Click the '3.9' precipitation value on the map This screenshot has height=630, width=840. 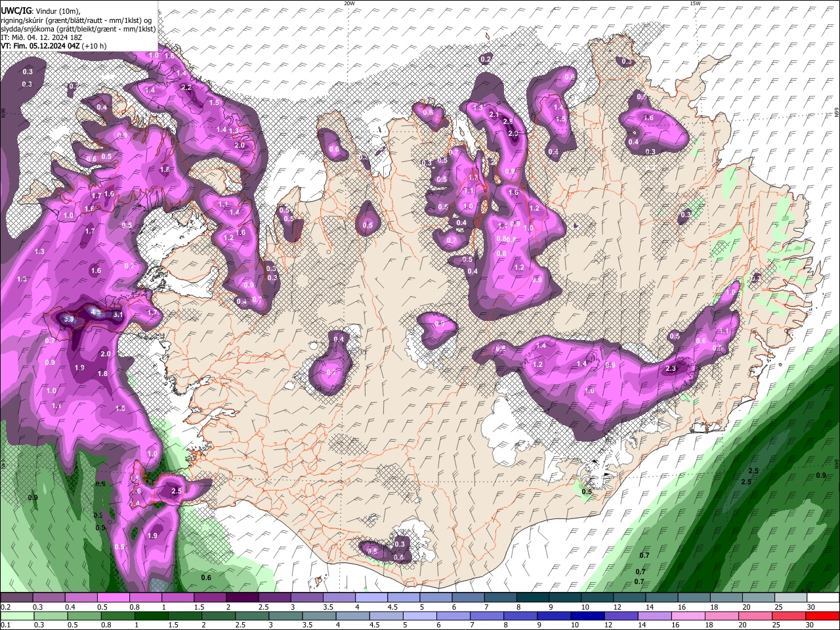69,319
